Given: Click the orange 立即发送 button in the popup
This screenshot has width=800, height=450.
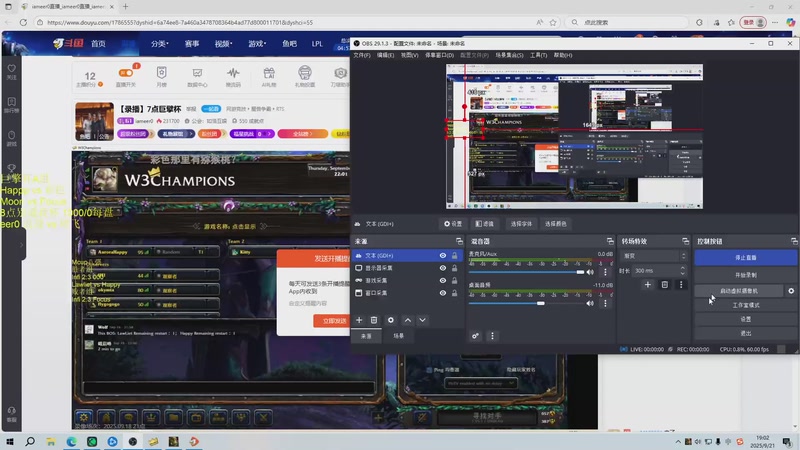Looking at the screenshot, I should point(332,321).
